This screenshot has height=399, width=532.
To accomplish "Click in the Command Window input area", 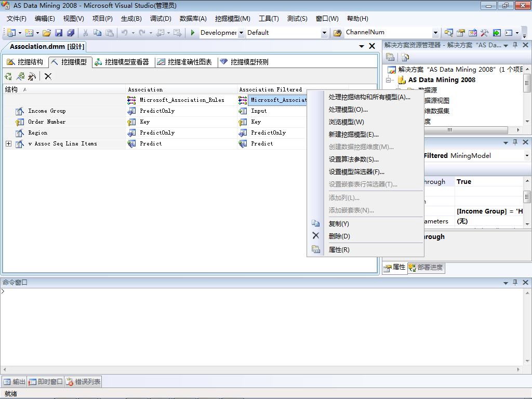I will click(261, 327).
